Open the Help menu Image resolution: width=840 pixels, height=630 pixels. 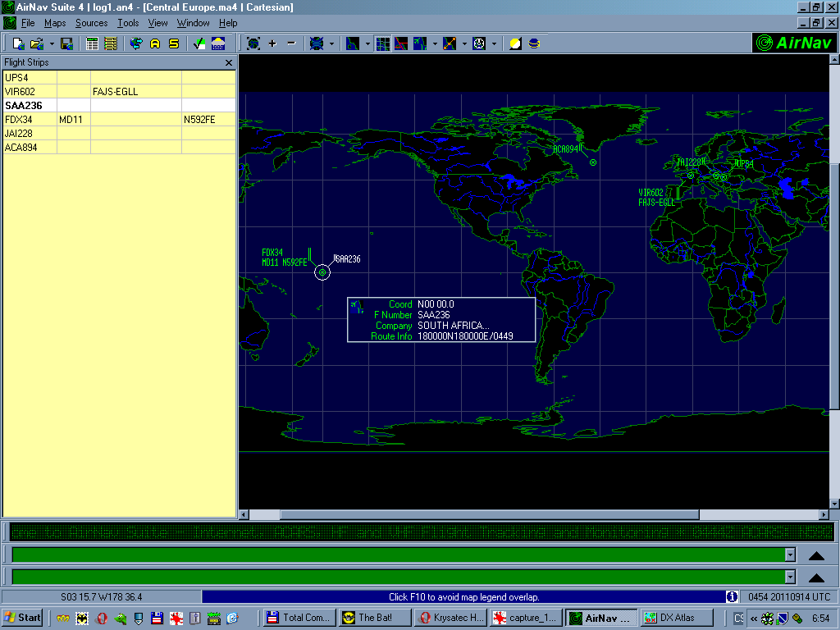[x=228, y=23]
